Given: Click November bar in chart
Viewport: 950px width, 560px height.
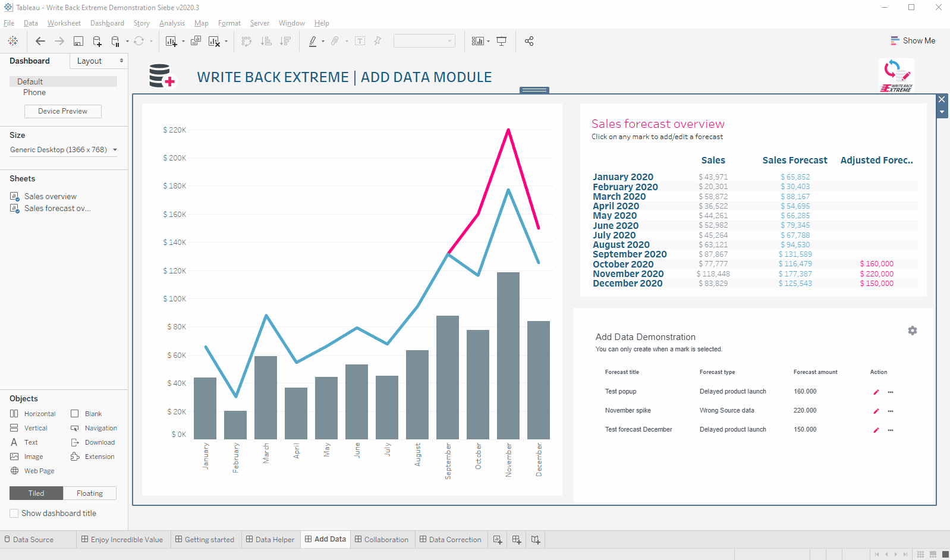Looking at the screenshot, I should (508, 355).
